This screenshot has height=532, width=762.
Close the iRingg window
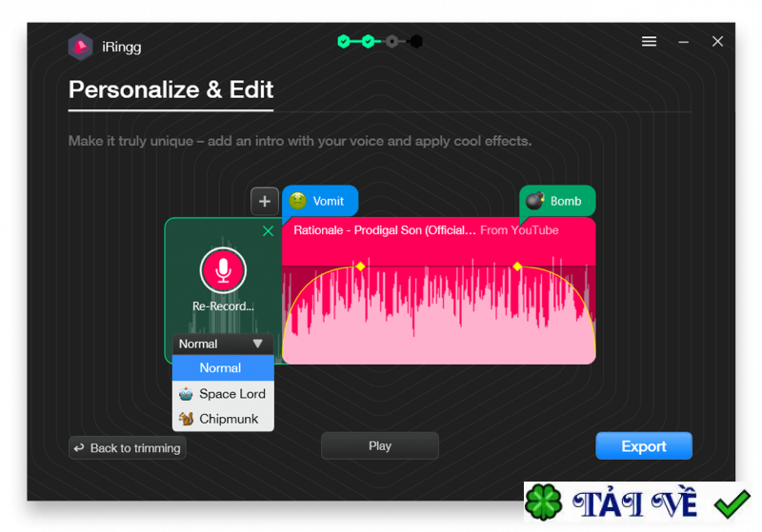click(x=717, y=42)
